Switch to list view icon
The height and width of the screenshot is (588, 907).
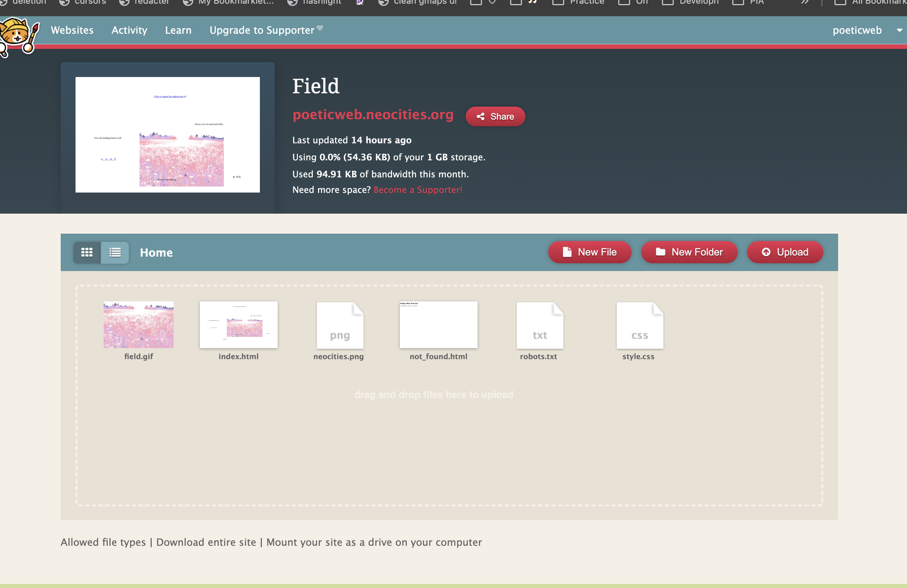pos(115,252)
